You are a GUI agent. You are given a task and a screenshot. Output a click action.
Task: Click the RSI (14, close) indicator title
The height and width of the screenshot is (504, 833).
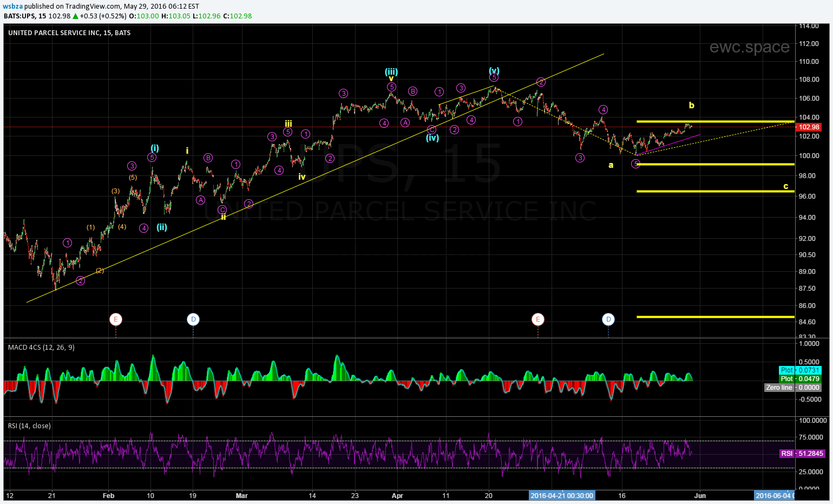[29, 426]
